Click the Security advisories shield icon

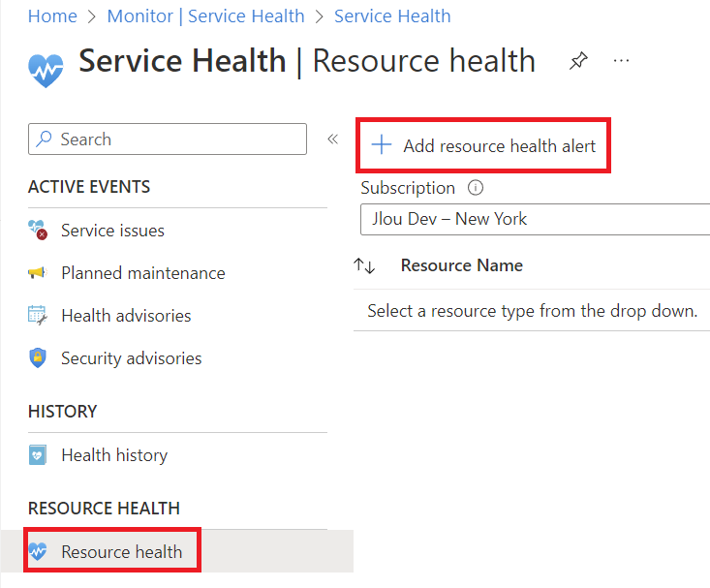point(38,357)
